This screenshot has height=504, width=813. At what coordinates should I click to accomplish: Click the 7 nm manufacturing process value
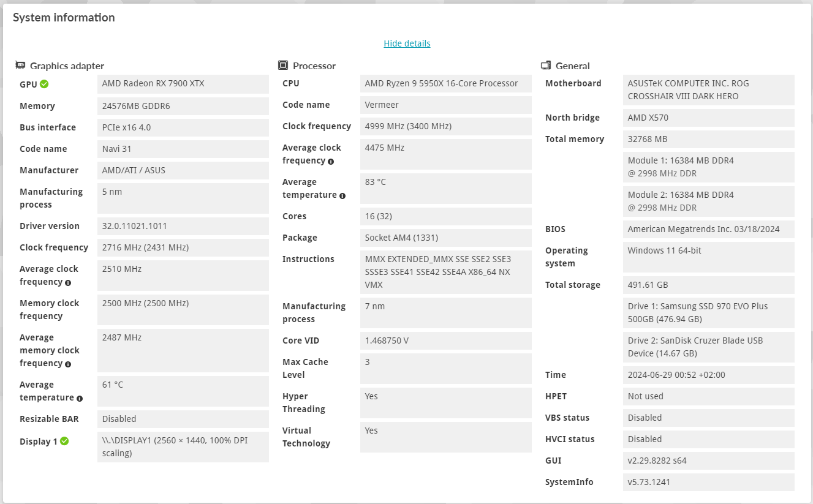click(x=446, y=313)
